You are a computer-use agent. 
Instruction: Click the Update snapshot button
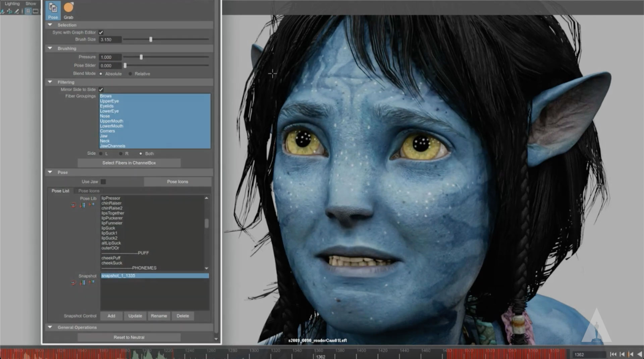pos(135,316)
